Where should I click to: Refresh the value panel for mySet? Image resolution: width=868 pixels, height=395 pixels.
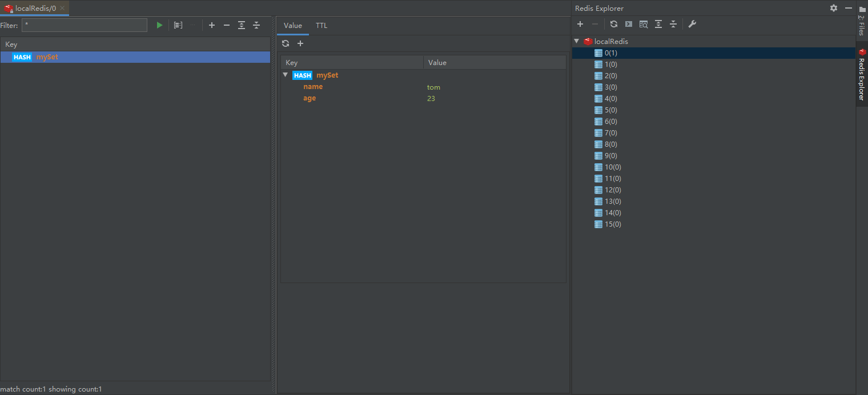(x=286, y=43)
